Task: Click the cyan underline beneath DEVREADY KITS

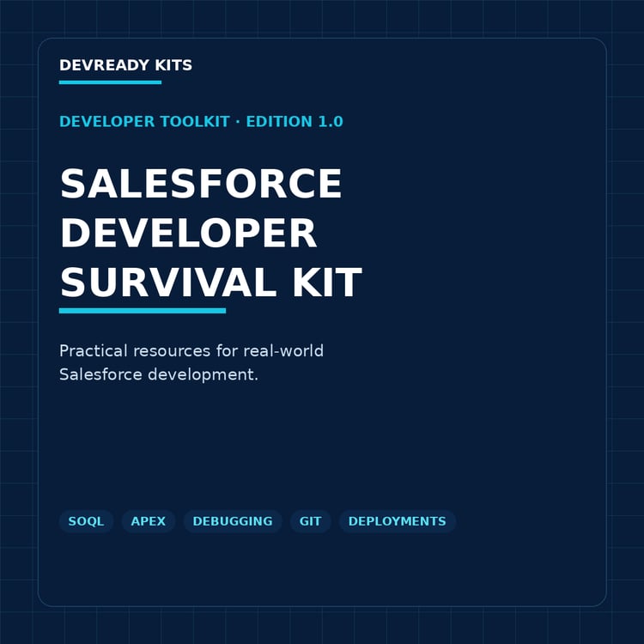Action: 110,82
